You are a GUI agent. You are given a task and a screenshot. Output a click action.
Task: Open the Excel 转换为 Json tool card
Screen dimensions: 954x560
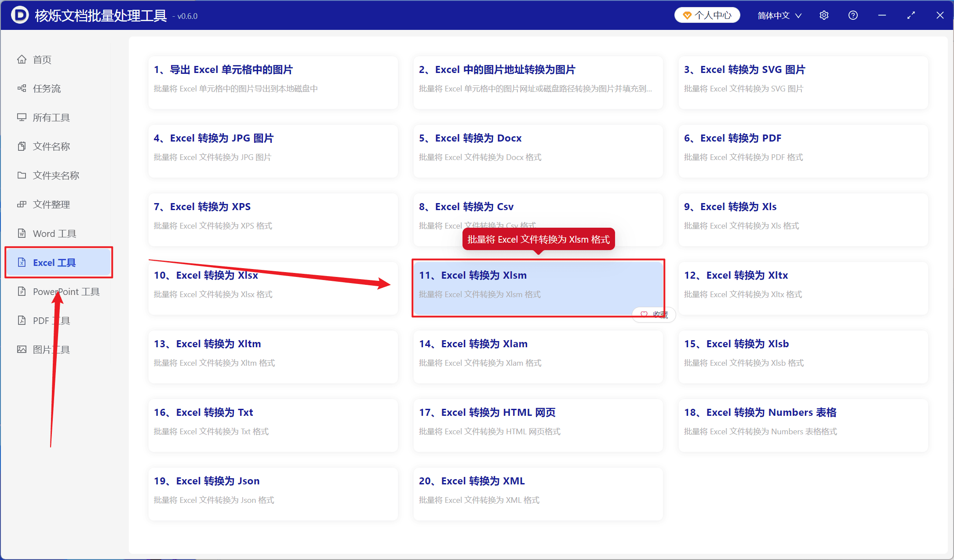[273, 494]
